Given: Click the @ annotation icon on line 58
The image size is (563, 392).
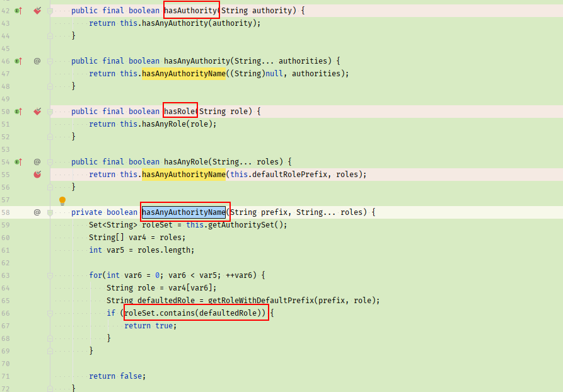Looking at the screenshot, I should pos(37,212).
